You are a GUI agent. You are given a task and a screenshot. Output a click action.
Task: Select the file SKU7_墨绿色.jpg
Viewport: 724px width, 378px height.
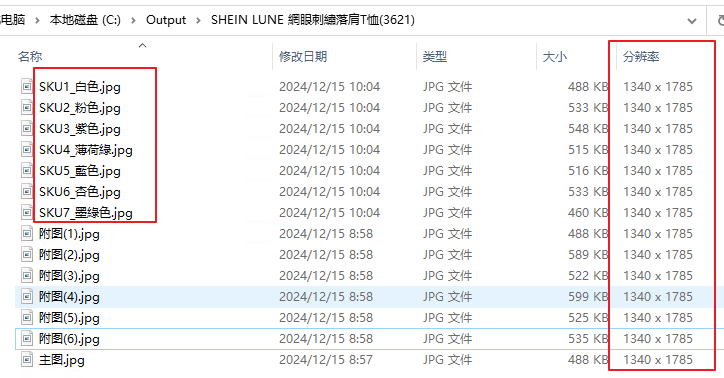(85, 212)
